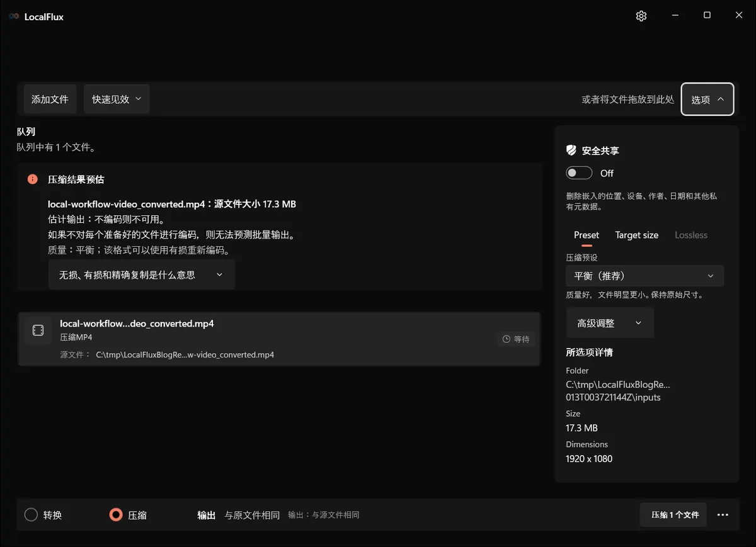Click the clock 等待 status badge

(516, 339)
